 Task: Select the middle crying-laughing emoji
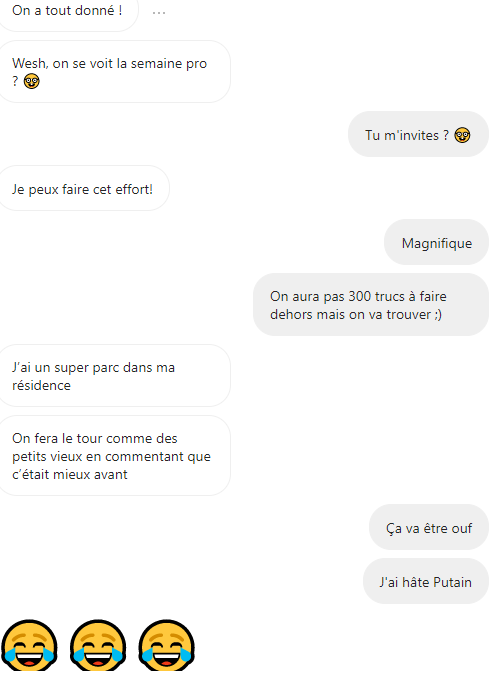(98, 646)
